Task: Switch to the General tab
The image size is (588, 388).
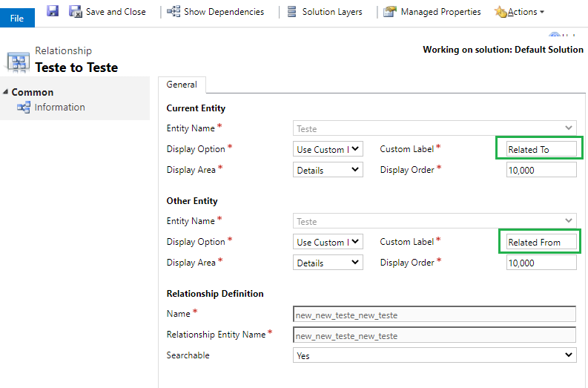Action: coord(182,85)
